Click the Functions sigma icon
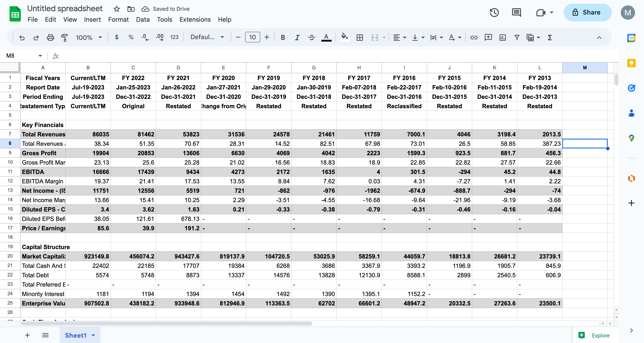This screenshot has width=644, height=343. 549,38
